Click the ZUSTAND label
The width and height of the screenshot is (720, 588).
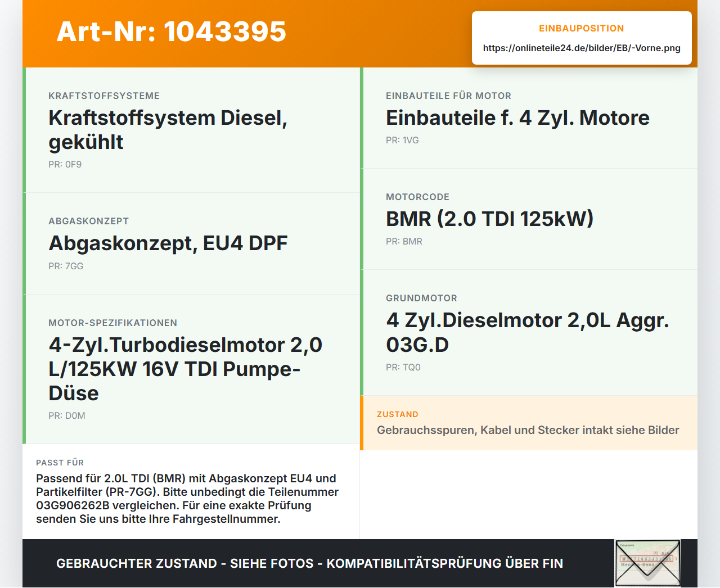[398, 414]
